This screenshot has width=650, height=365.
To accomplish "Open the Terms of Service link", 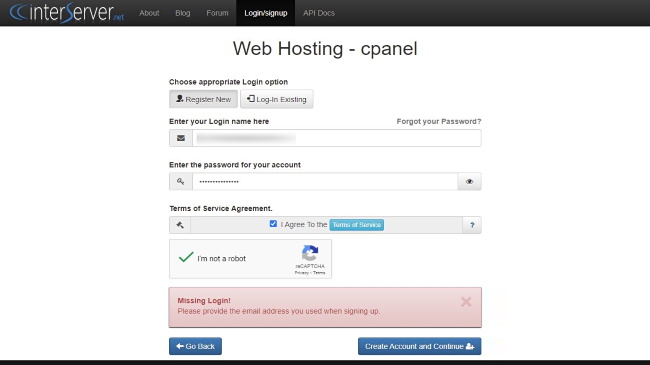I will tap(357, 225).
